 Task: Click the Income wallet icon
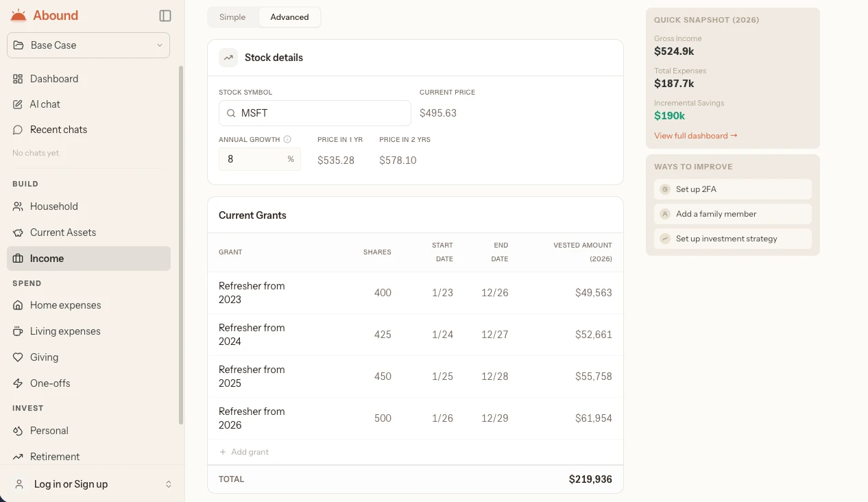click(18, 259)
